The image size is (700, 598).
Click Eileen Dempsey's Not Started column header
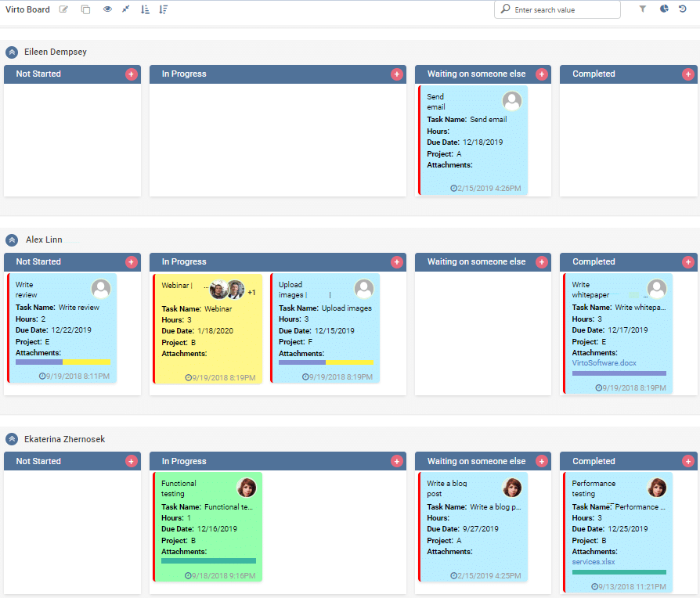pyautogui.click(x=72, y=74)
